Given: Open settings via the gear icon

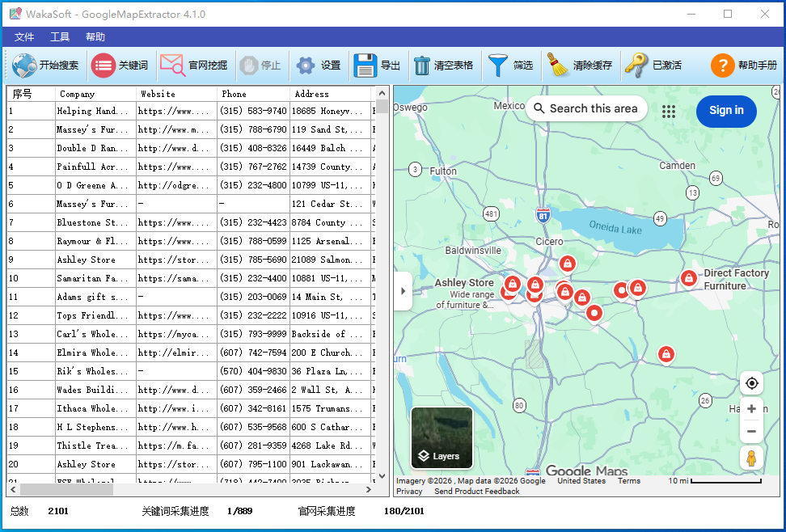Looking at the screenshot, I should (x=305, y=65).
